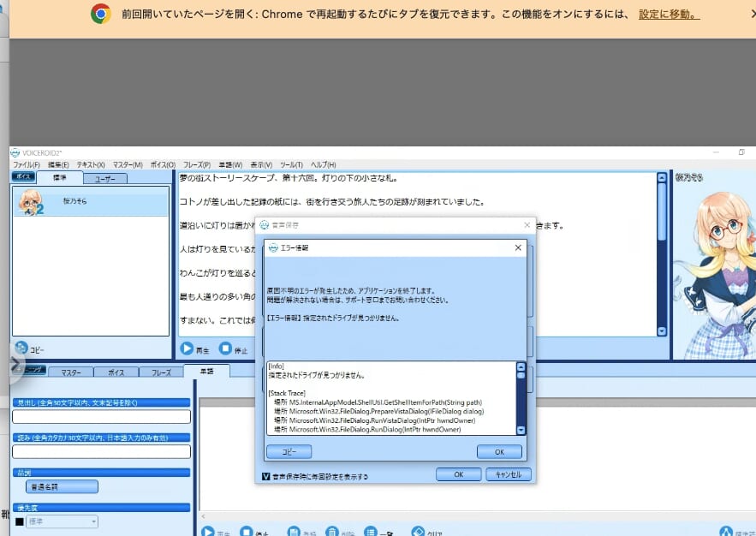
Task: Minimize the VOICEROID2 window
Action: (x=716, y=152)
